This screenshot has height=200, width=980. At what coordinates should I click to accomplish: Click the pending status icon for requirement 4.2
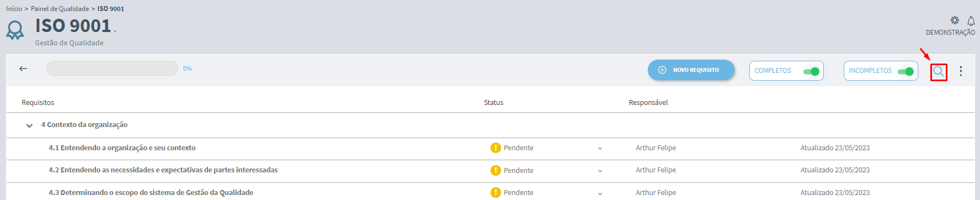(496, 170)
